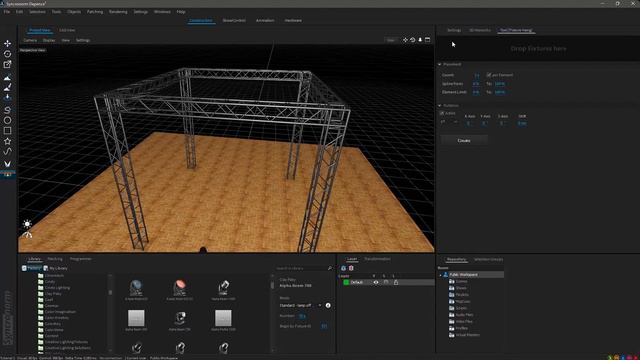Click the My Library icon

point(46,268)
